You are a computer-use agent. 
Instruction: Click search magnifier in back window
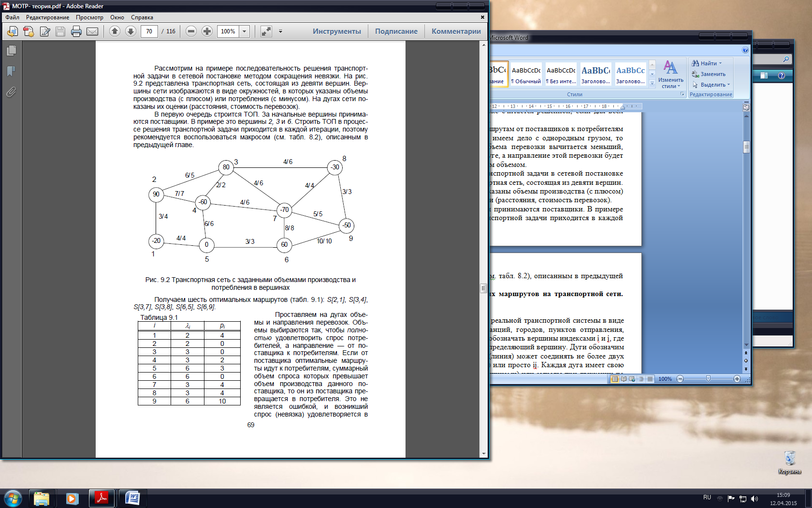pos(786,59)
